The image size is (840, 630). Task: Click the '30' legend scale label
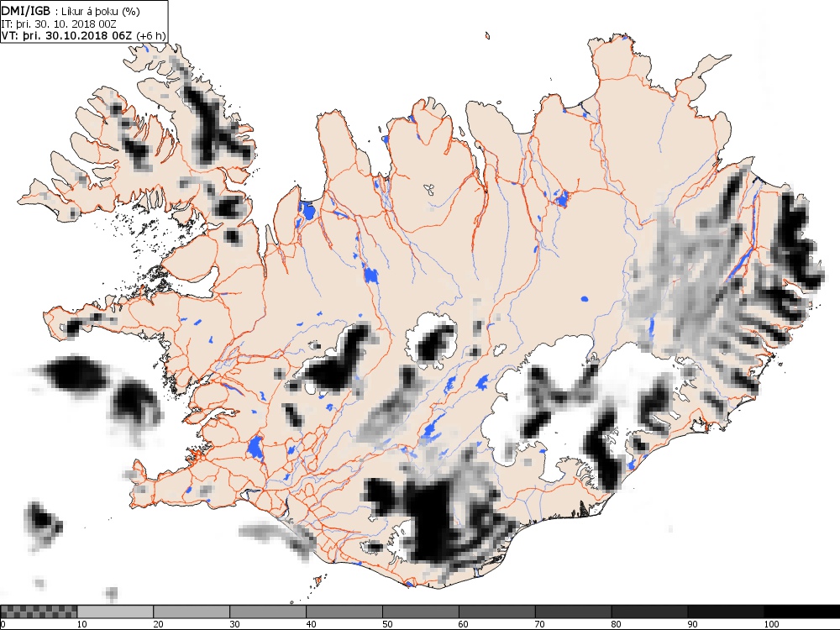pos(234,624)
